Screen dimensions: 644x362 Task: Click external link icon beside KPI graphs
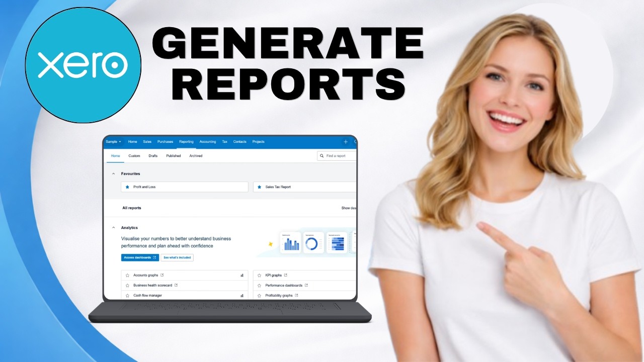pyautogui.click(x=286, y=275)
